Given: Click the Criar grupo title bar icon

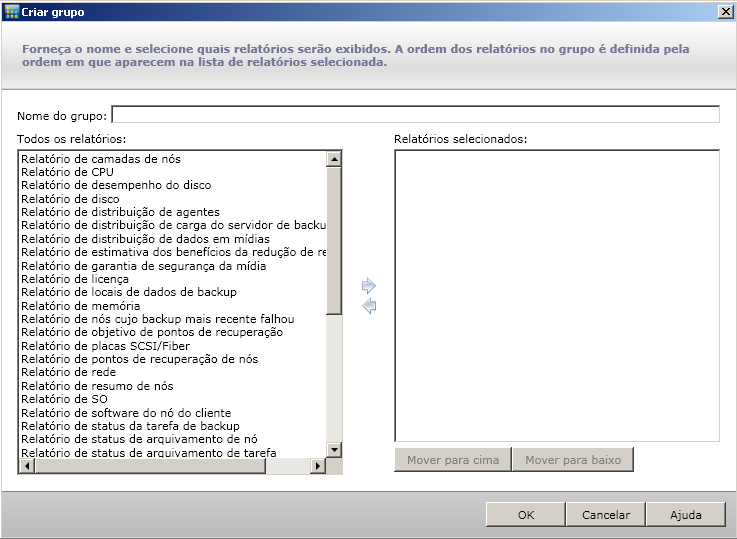Looking at the screenshot, I should coord(11,12).
